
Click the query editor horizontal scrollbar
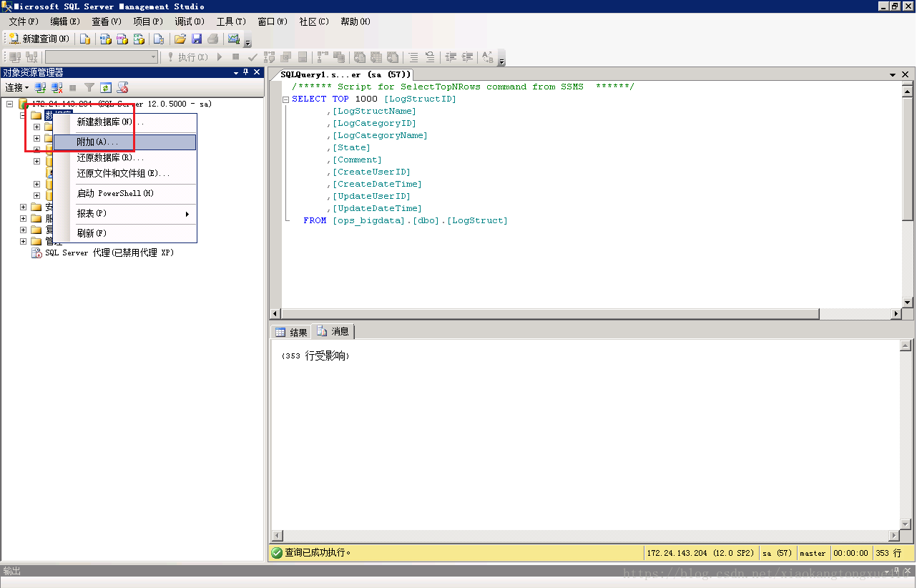586,314
